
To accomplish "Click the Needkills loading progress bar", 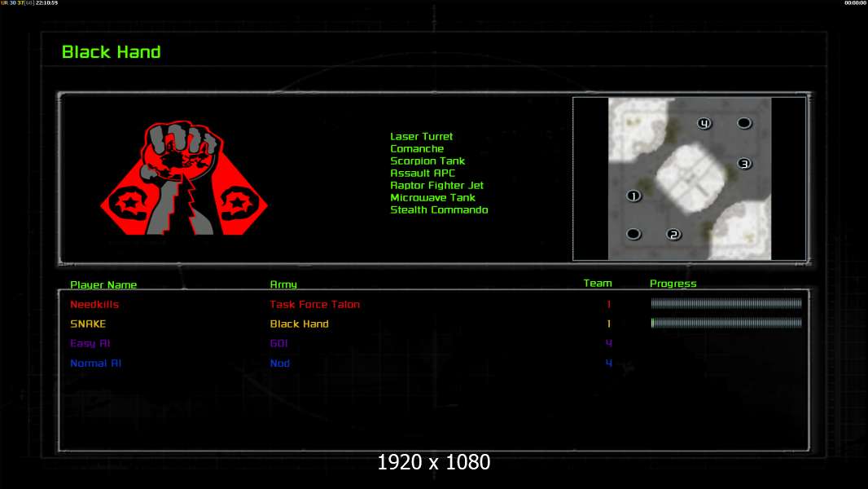I will [726, 303].
